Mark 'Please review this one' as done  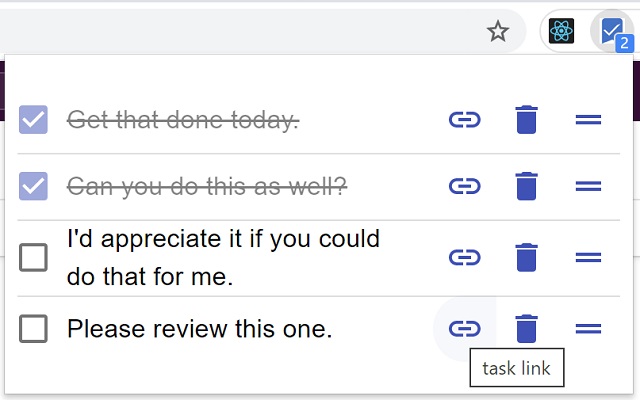point(34,328)
